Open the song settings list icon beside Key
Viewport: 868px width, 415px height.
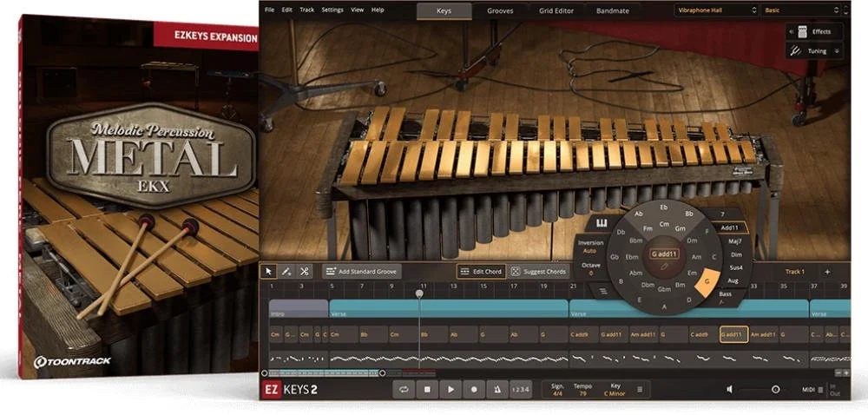click(x=640, y=390)
